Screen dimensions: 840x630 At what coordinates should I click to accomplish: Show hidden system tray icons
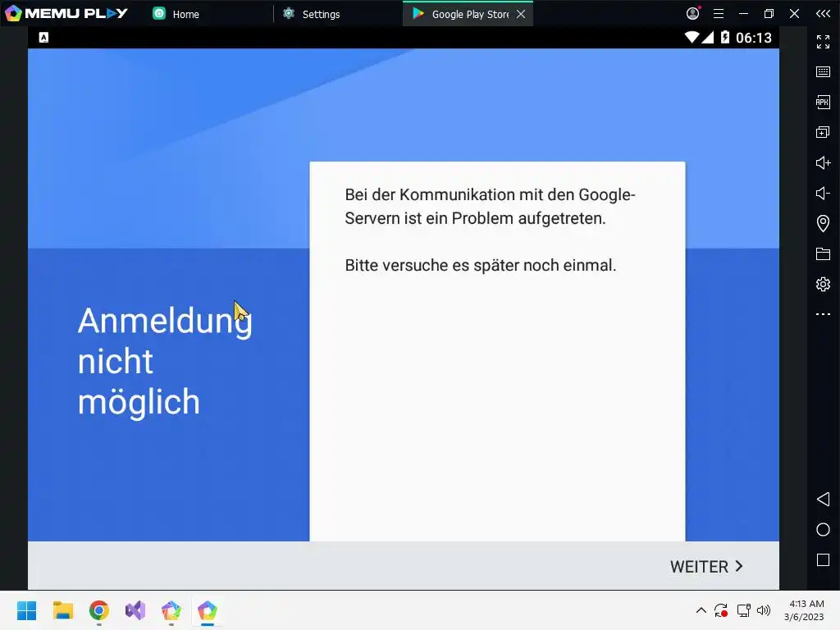(x=701, y=610)
